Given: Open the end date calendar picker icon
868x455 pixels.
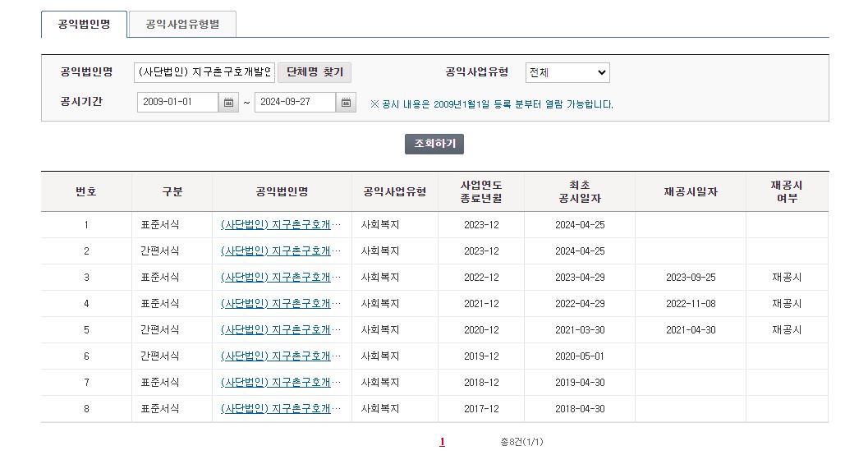Looking at the screenshot, I should pyautogui.click(x=347, y=103).
